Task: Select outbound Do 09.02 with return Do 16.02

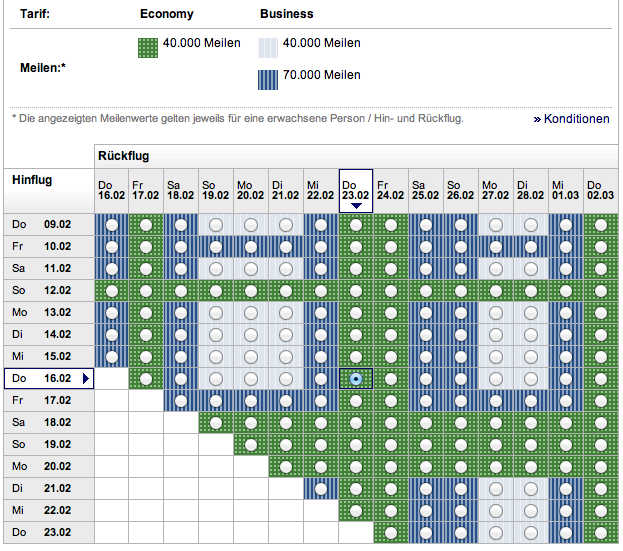Action: coord(111,225)
